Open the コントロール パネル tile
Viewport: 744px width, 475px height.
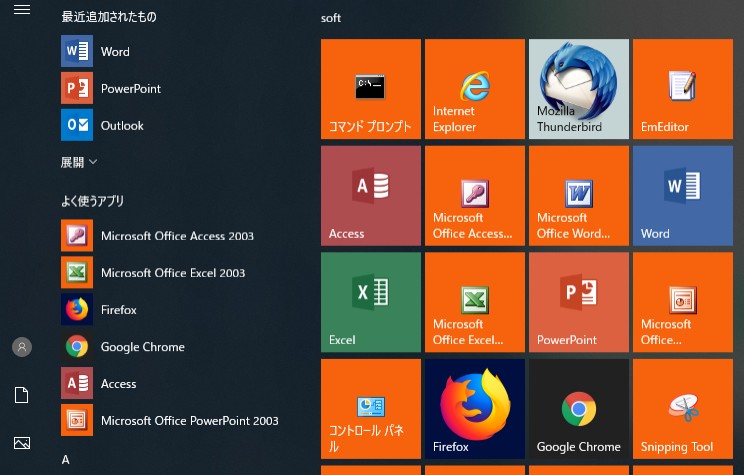(x=371, y=409)
